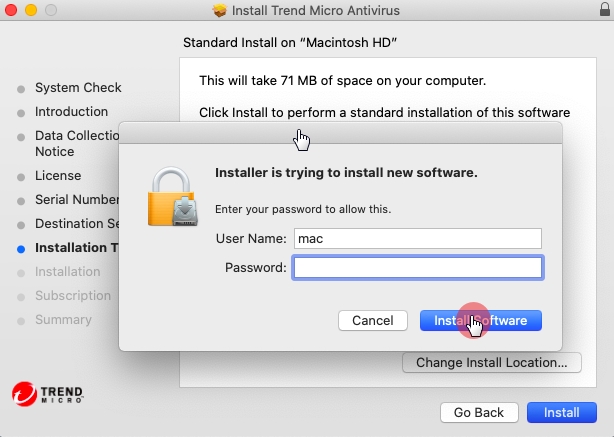The image size is (614, 437).
Task: Cancel the password authentication dialog
Action: [373, 320]
